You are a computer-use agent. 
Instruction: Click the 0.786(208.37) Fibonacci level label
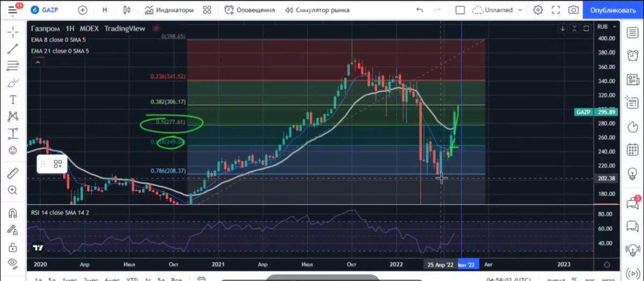[x=168, y=171]
